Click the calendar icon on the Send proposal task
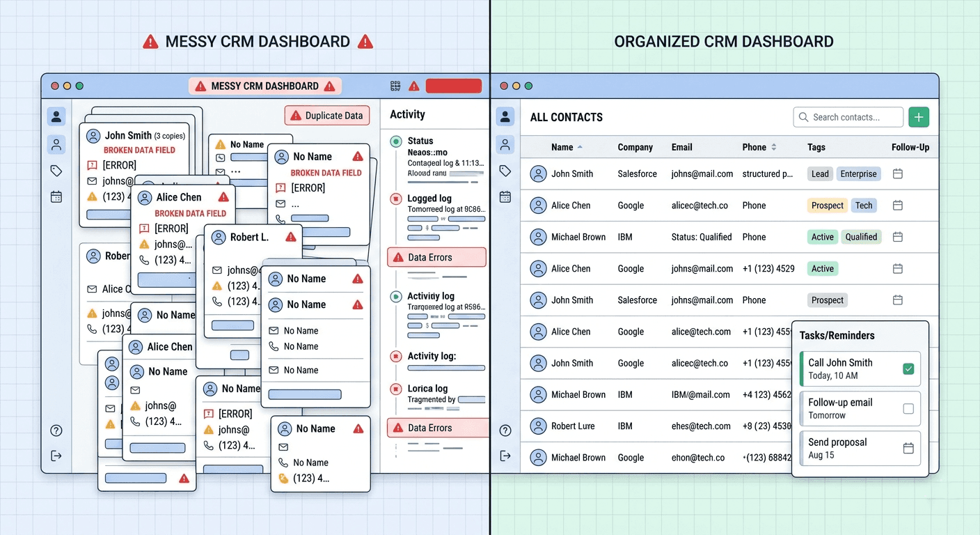980x535 pixels. [x=909, y=449]
